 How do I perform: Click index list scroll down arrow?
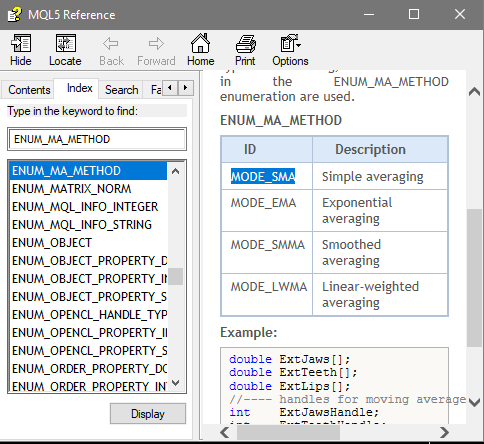[176, 383]
